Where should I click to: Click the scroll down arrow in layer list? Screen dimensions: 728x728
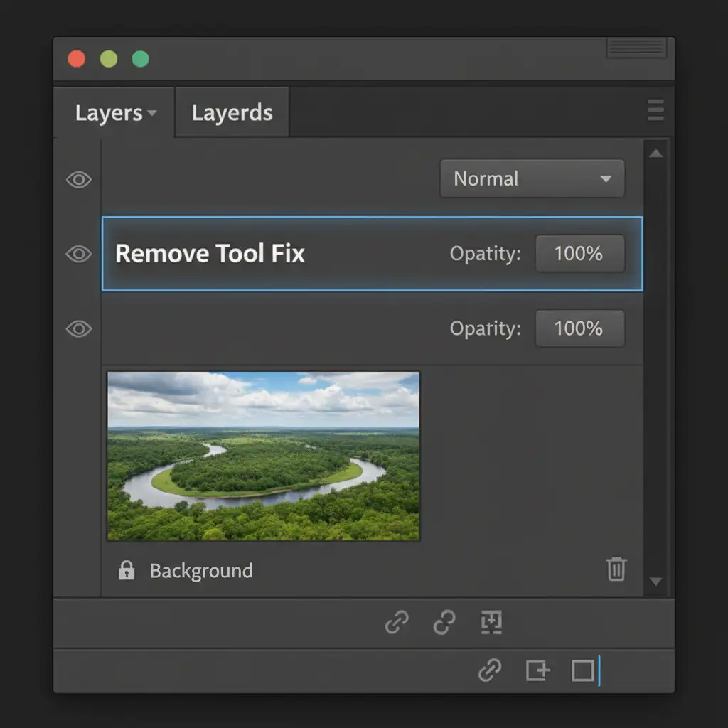[x=655, y=582]
